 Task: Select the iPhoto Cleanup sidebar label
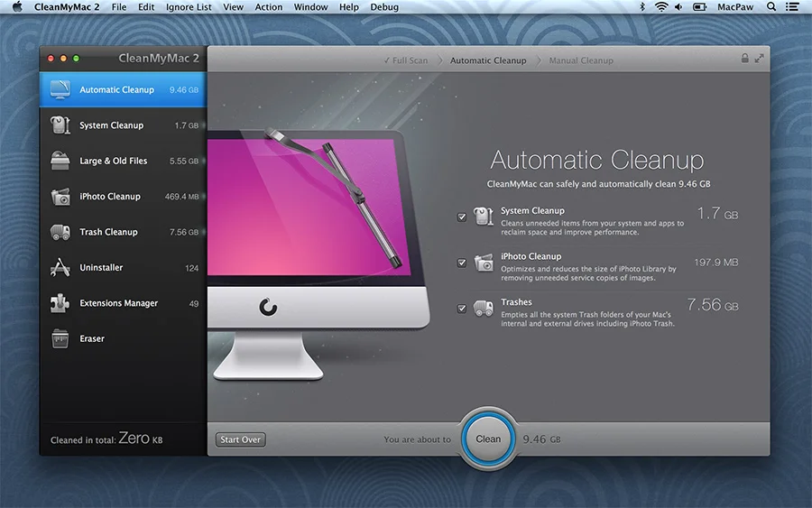(110, 197)
